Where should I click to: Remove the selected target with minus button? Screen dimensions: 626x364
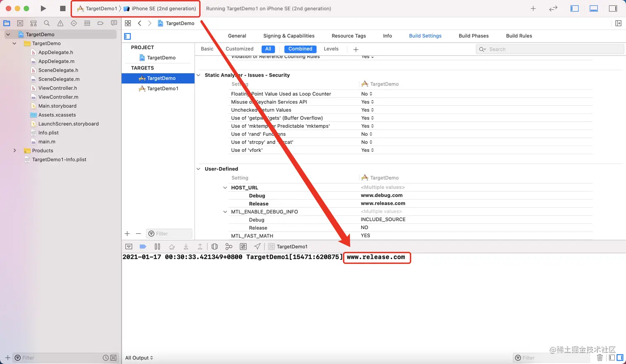click(x=138, y=234)
